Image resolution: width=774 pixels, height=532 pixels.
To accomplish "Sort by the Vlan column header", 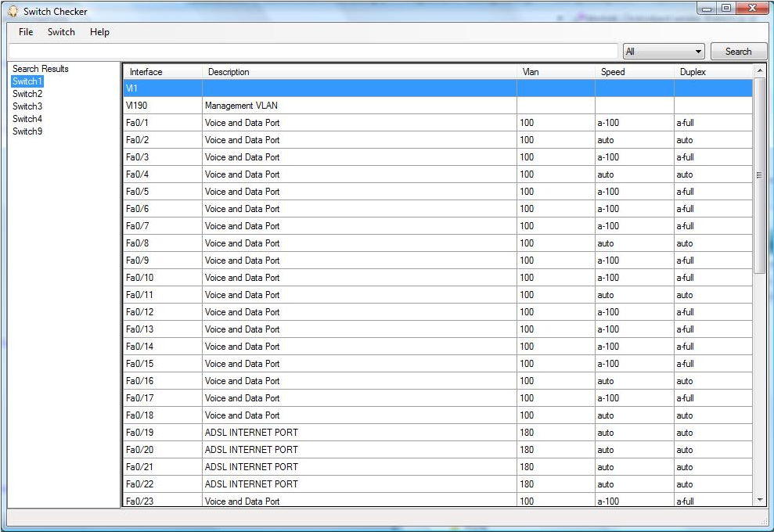I will [x=556, y=71].
